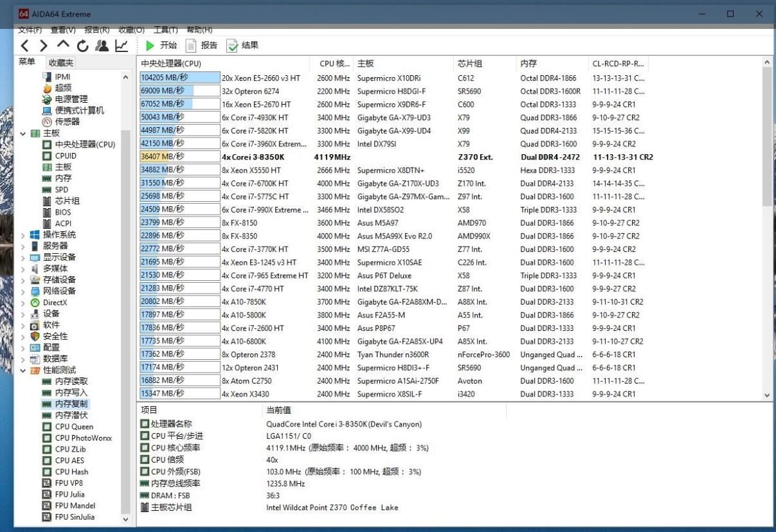Expand the 网络设备 tree node
The image size is (776, 532).
[23, 291]
